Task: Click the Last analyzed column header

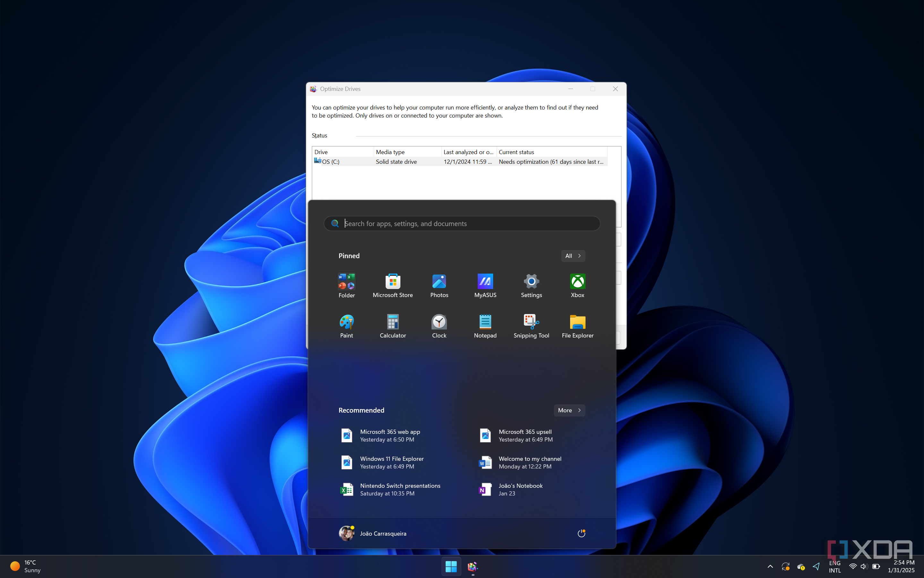Action: click(x=469, y=152)
